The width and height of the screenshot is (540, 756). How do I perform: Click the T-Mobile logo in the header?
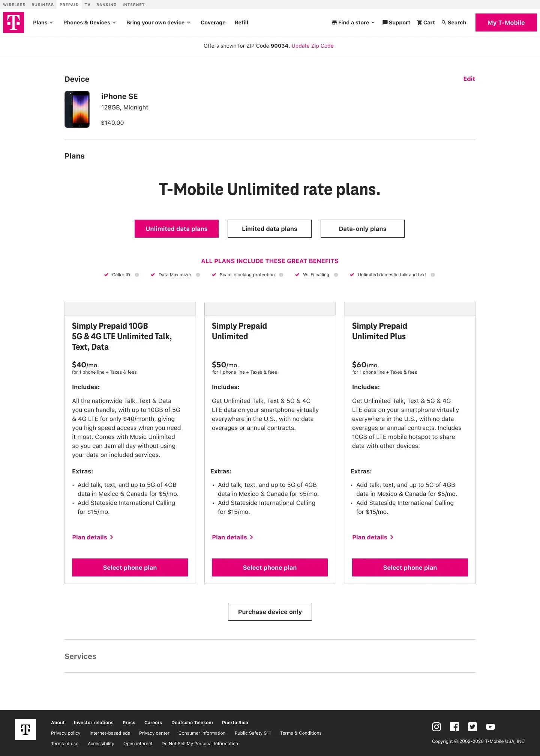click(x=13, y=22)
